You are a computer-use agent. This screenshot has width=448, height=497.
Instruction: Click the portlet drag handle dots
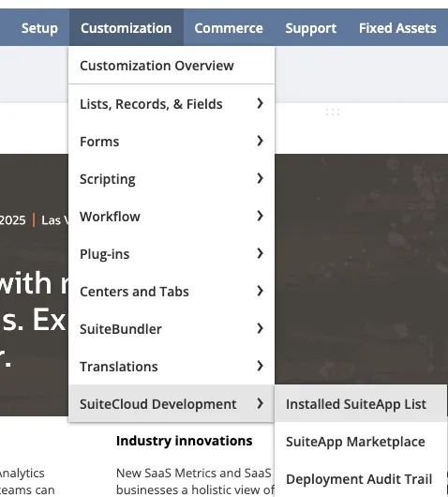tap(333, 112)
